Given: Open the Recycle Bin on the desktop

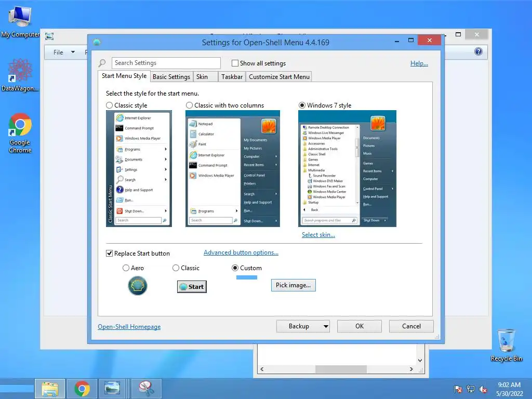Looking at the screenshot, I should coord(506,345).
